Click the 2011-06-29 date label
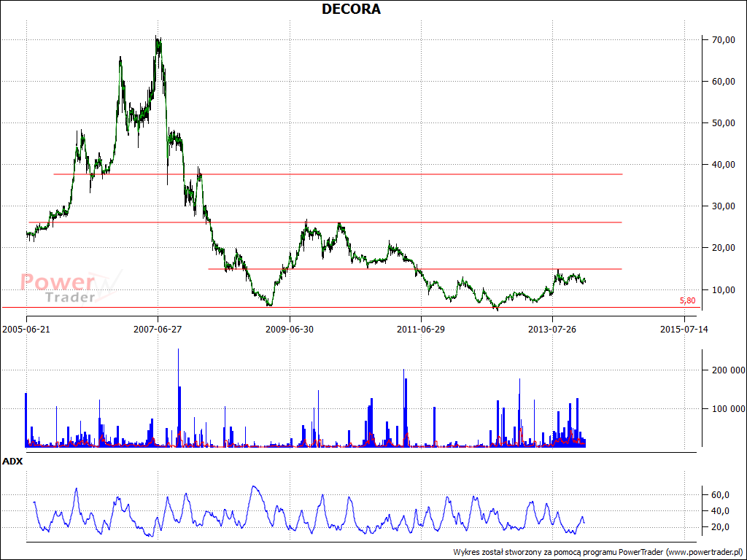The image size is (747, 560). [421, 329]
